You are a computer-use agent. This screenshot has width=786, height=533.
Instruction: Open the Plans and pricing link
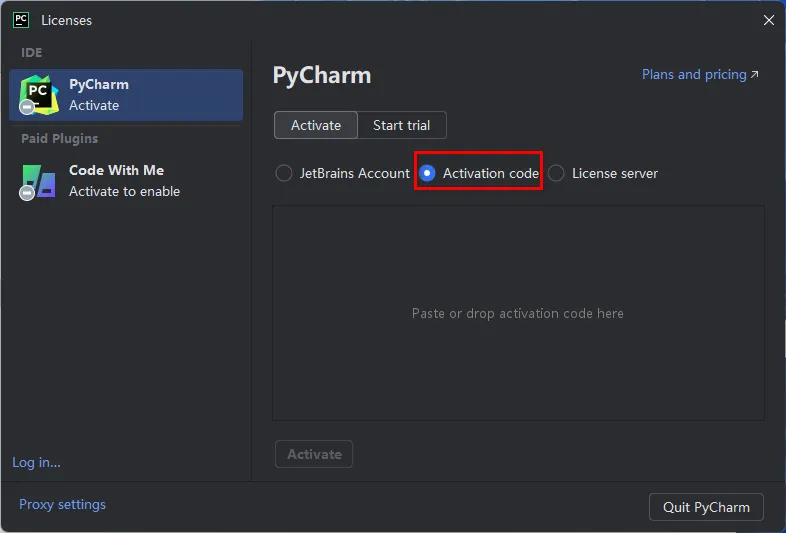(x=694, y=74)
